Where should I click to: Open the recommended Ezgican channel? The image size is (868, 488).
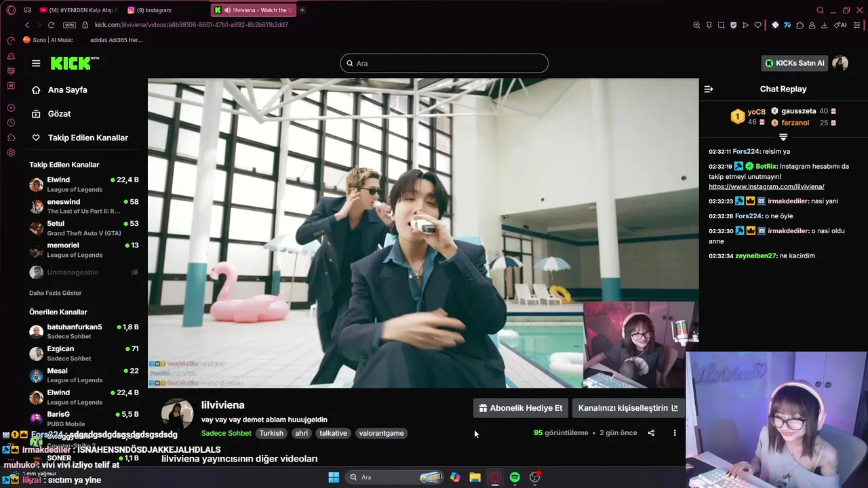pos(84,353)
